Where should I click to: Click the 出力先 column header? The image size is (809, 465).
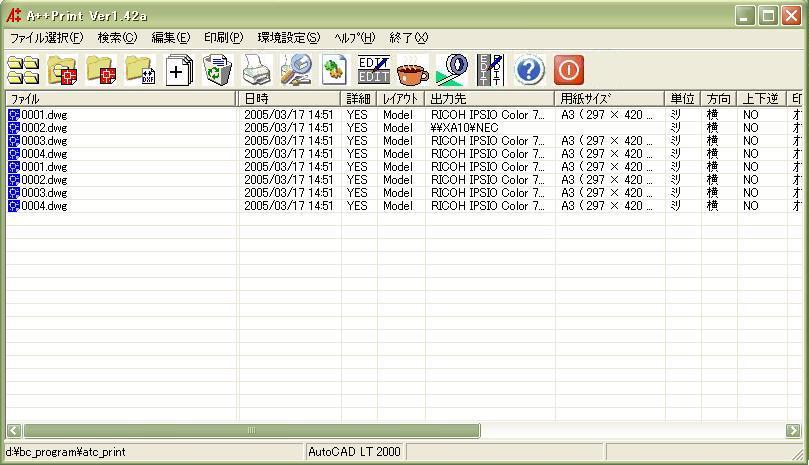[x=490, y=99]
